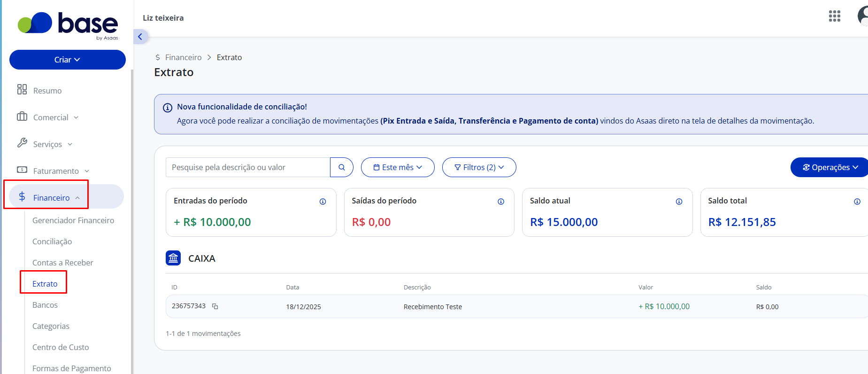868x374 pixels.
Task: Click info icon on Entradas do período
Action: pyautogui.click(x=323, y=202)
